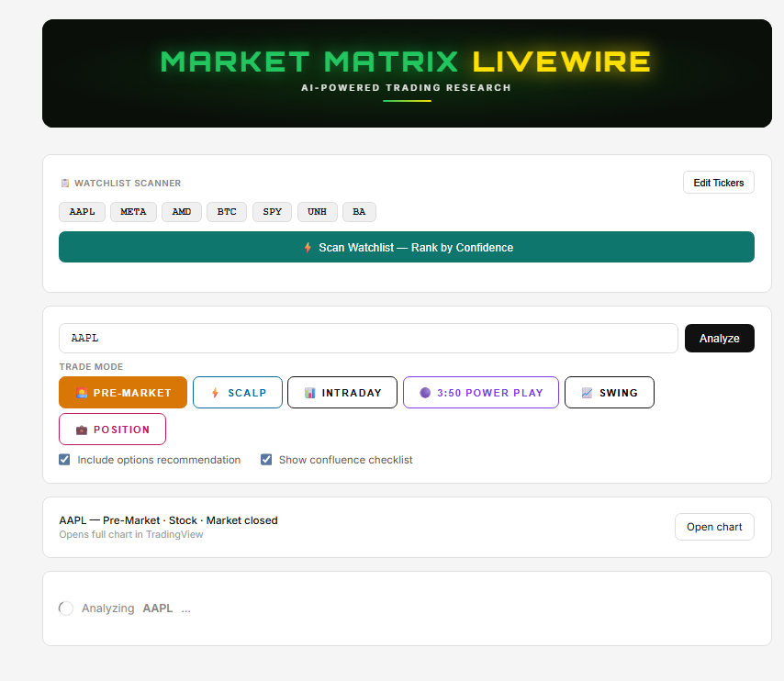The height and width of the screenshot is (681, 784).
Task: Click 'Include options recommendation' label text
Action: pyautogui.click(x=159, y=460)
